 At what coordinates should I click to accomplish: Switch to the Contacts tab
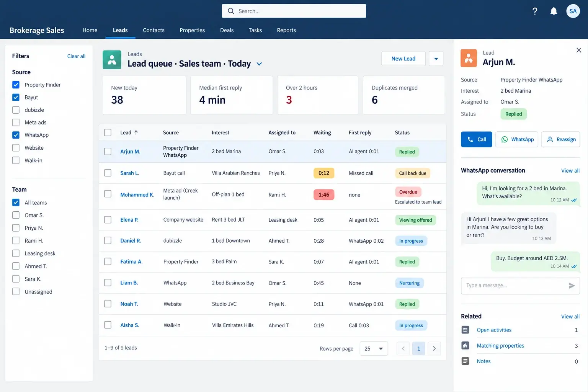tap(154, 30)
